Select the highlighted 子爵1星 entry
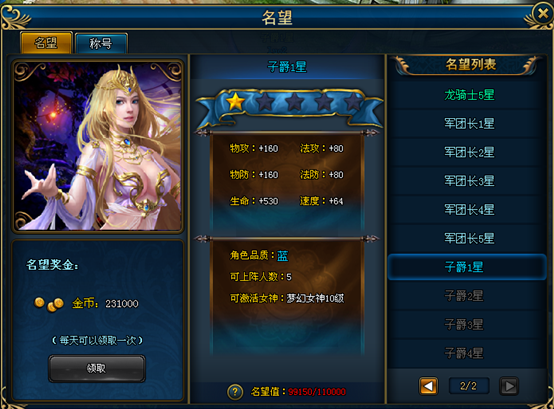 click(x=467, y=267)
